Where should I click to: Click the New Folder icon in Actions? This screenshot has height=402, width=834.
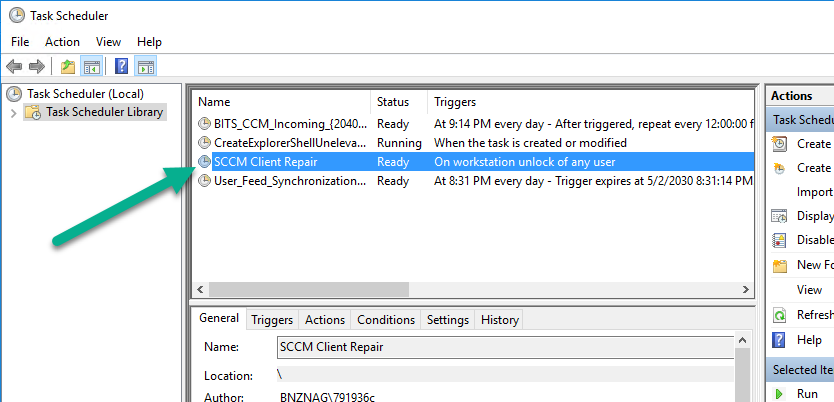click(779, 265)
